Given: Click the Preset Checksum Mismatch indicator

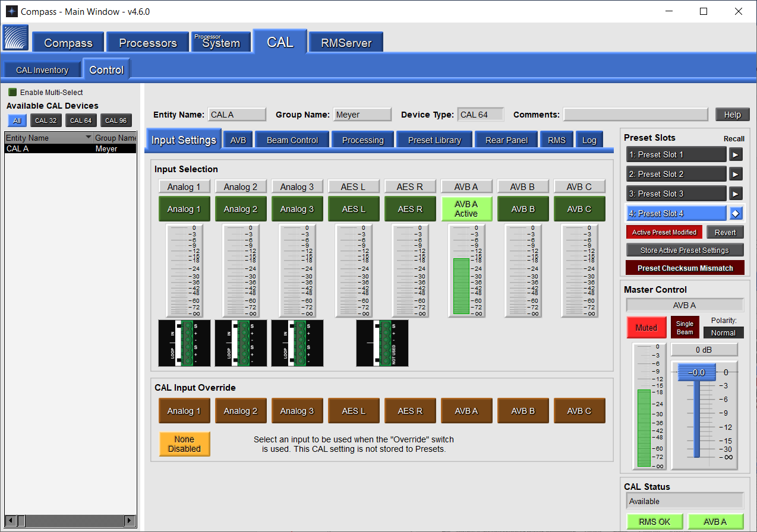Looking at the screenshot, I should coord(685,268).
